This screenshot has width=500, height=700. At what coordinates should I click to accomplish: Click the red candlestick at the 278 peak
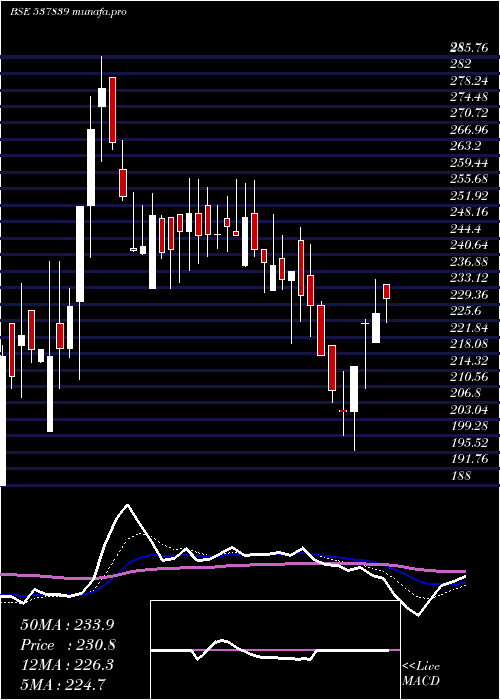coord(112,110)
